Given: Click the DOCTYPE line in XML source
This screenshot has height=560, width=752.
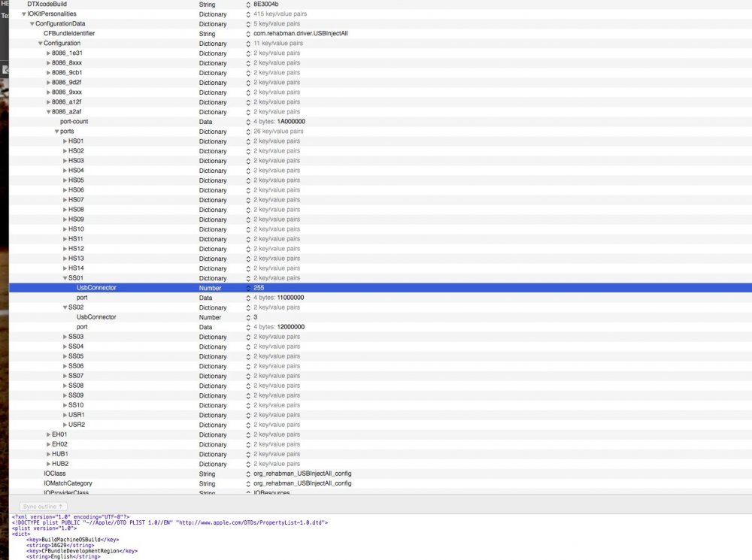Looking at the screenshot, I should click(170, 522).
